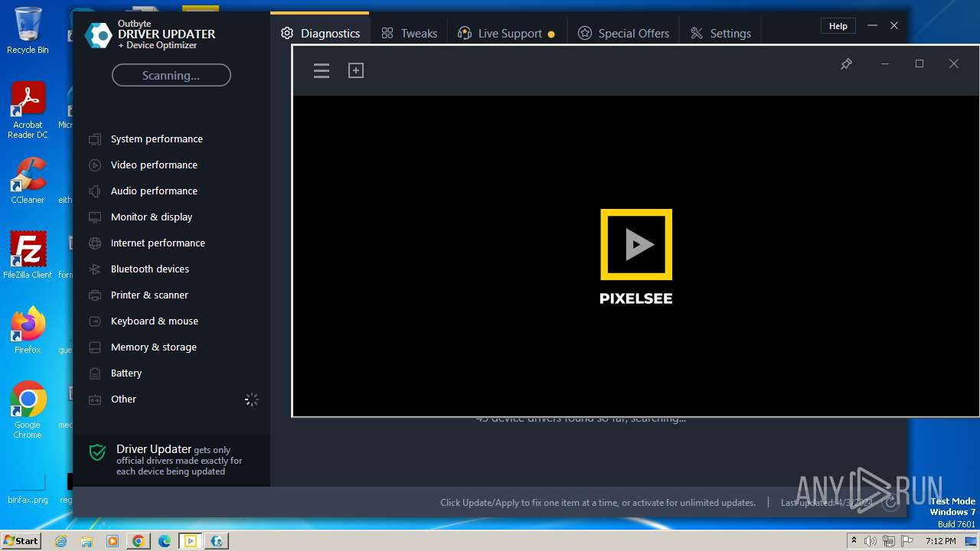Expand hidden system tray icons

(x=854, y=541)
